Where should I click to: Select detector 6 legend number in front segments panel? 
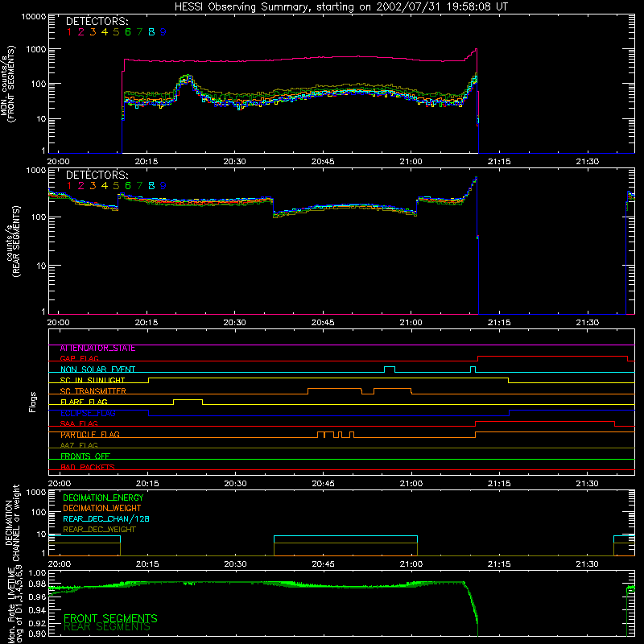[x=128, y=32]
